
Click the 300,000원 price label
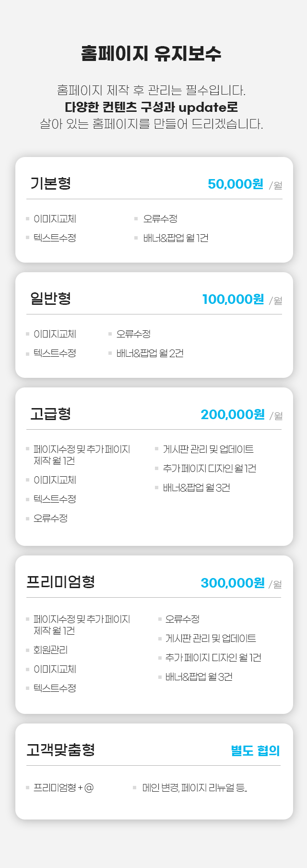(x=233, y=583)
